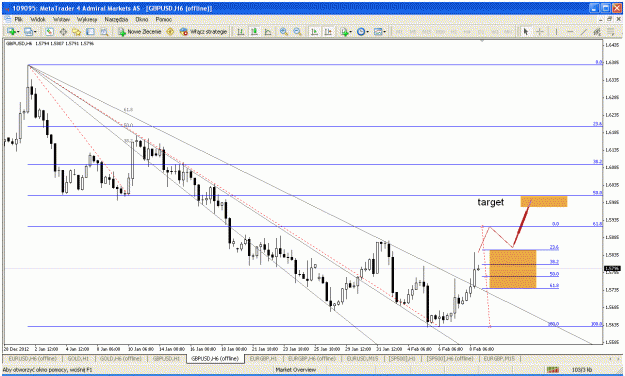625x376 pixels.
Task: Open the Widok menu
Action: click(38, 19)
